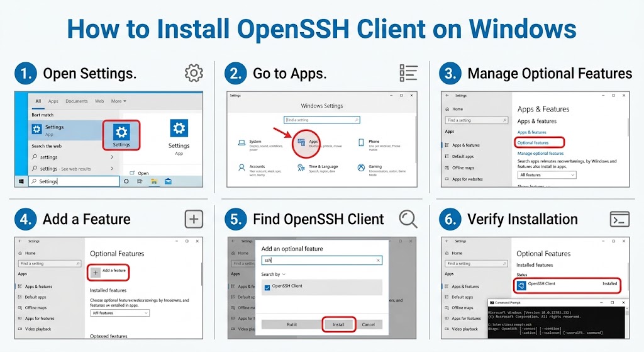Open the Gaming category in Windows Settings
Screen dimensions: 644x352
point(382,170)
